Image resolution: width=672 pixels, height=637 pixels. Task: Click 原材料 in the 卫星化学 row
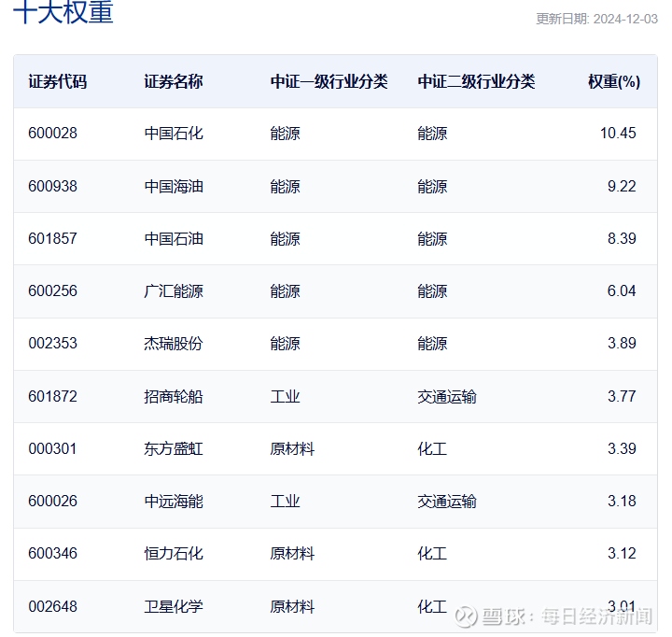click(x=292, y=607)
